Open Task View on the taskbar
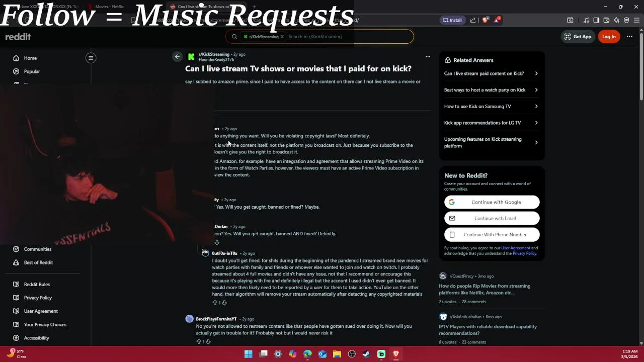This screenshot has width=644, height=362. coord(263,354)
